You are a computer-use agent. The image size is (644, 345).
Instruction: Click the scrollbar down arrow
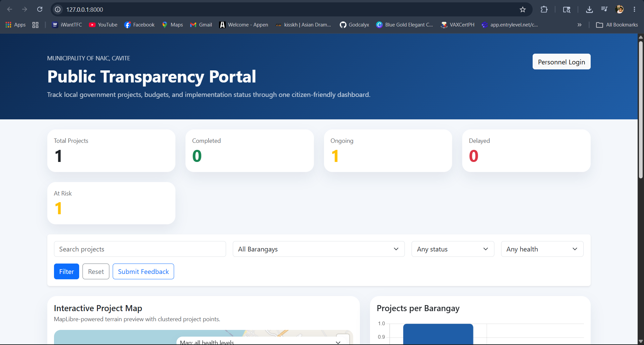641,342
